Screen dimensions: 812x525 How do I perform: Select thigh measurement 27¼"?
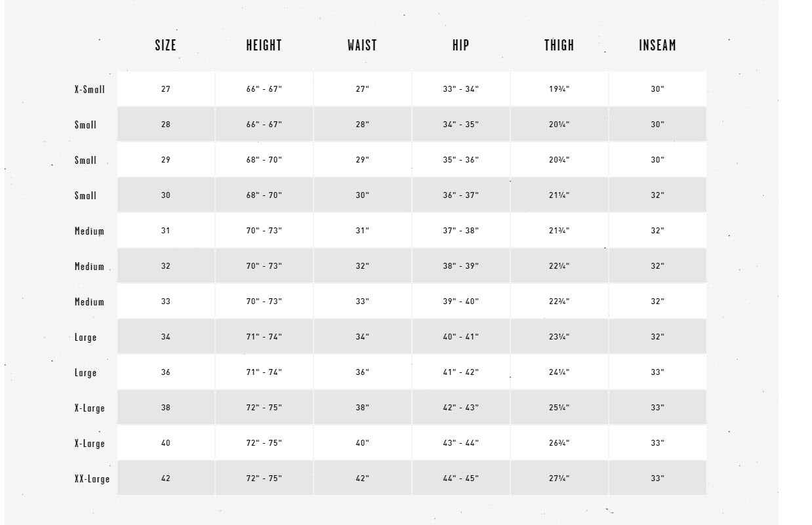click(x=559, y=478)
